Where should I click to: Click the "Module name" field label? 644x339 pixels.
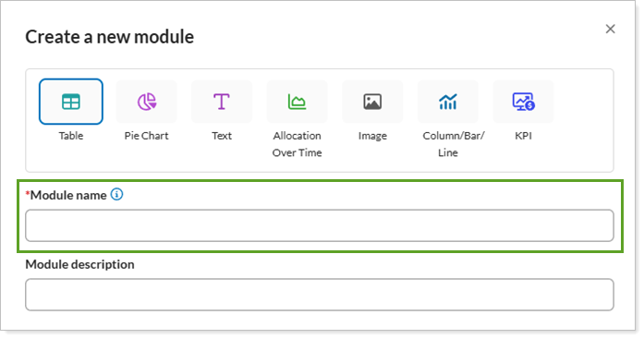click(68, 195)
